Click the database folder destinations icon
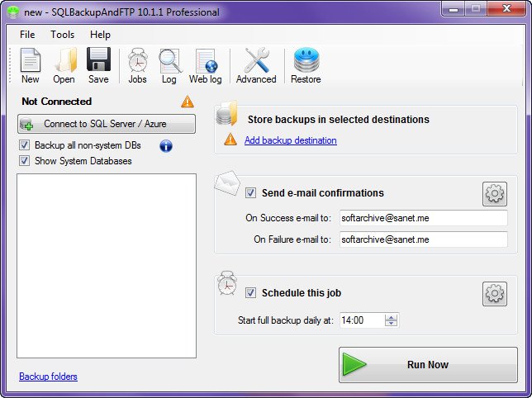 point(227,113)
